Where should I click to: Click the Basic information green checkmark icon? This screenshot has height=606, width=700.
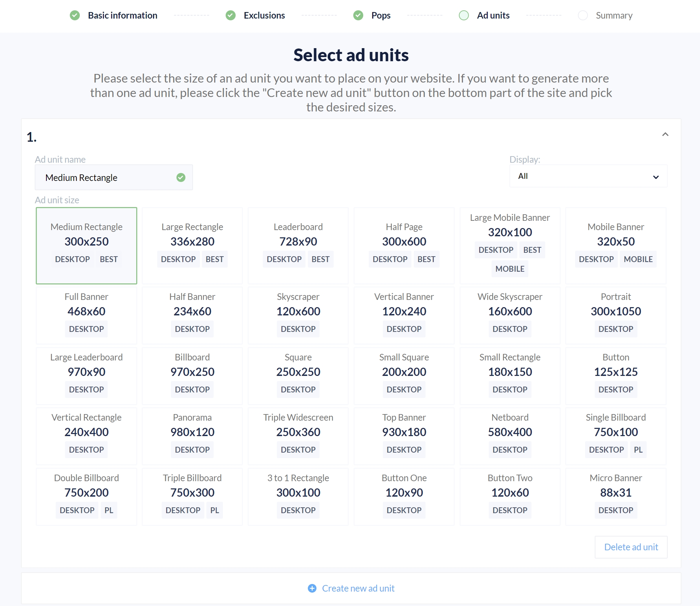pyautogui.click(x=75, y=15)
